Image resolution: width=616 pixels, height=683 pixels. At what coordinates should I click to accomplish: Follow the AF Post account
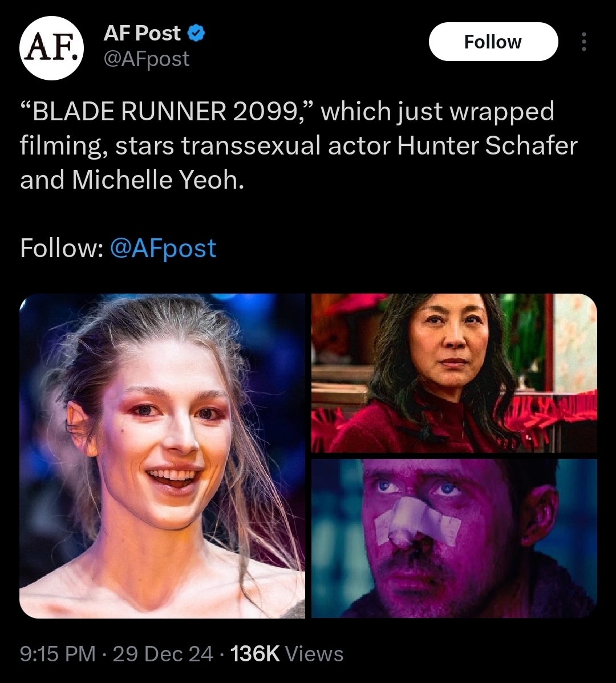click(493, 42)
